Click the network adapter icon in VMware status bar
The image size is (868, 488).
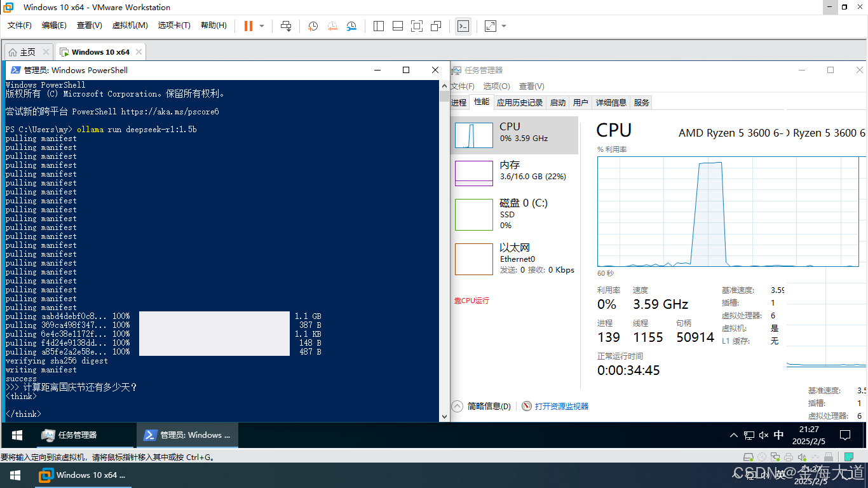775,457
